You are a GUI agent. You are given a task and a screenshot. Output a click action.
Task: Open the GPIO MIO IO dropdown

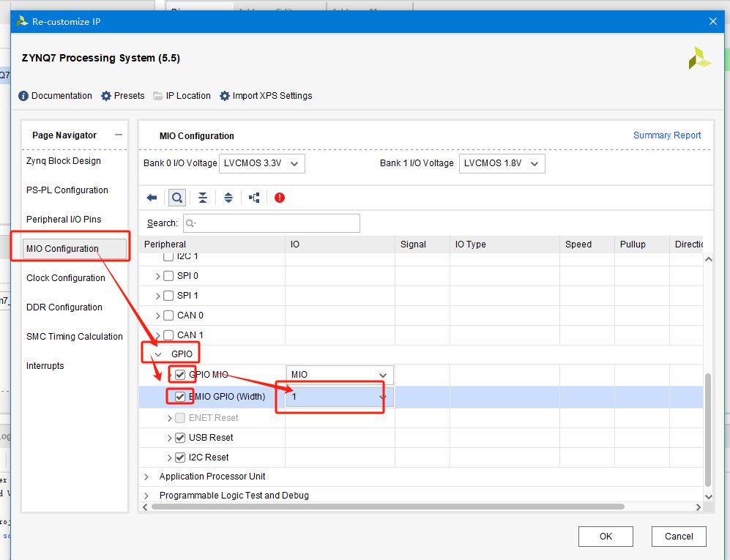340,375
